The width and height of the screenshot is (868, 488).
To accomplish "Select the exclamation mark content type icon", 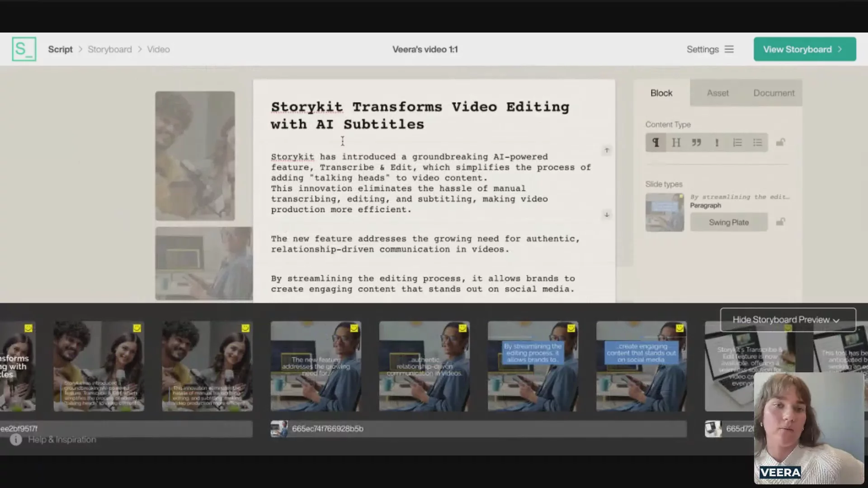I will [717, 143].
